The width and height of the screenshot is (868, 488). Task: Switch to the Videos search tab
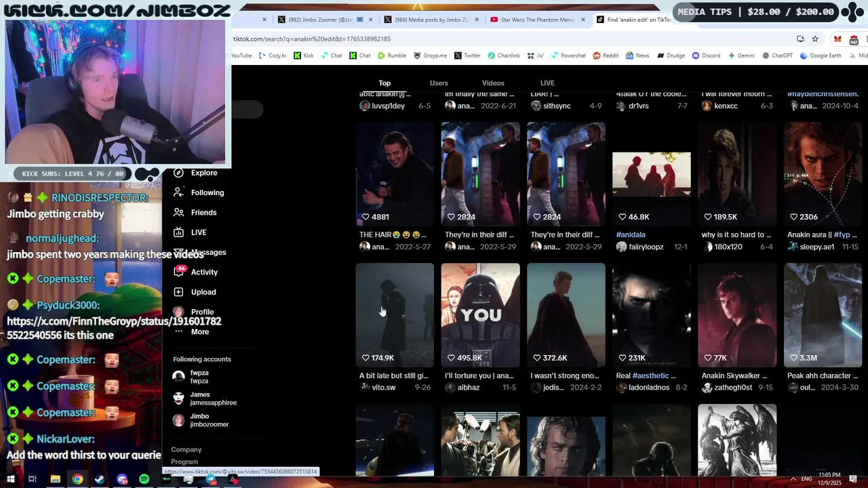coord(493,83)
